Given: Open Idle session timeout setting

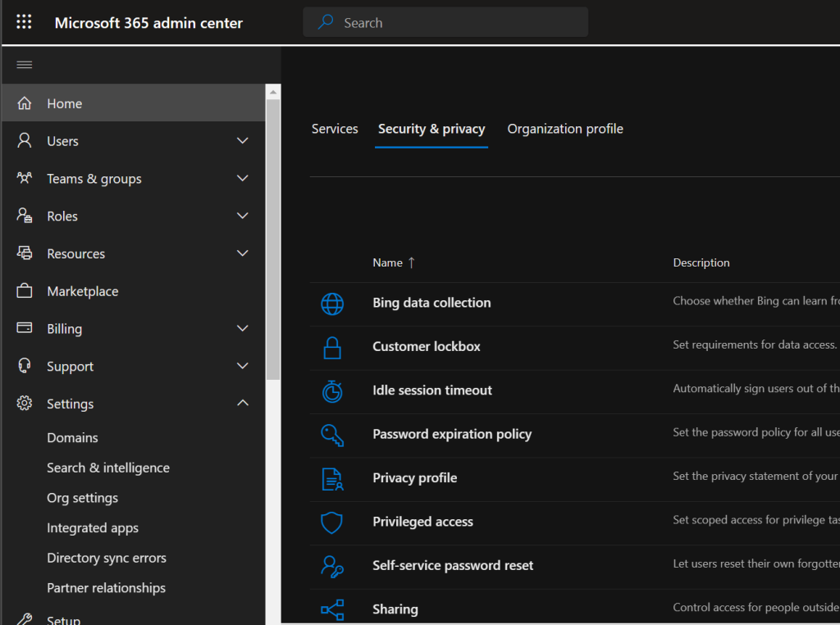Looking at the screenshot, I should 432,390.
